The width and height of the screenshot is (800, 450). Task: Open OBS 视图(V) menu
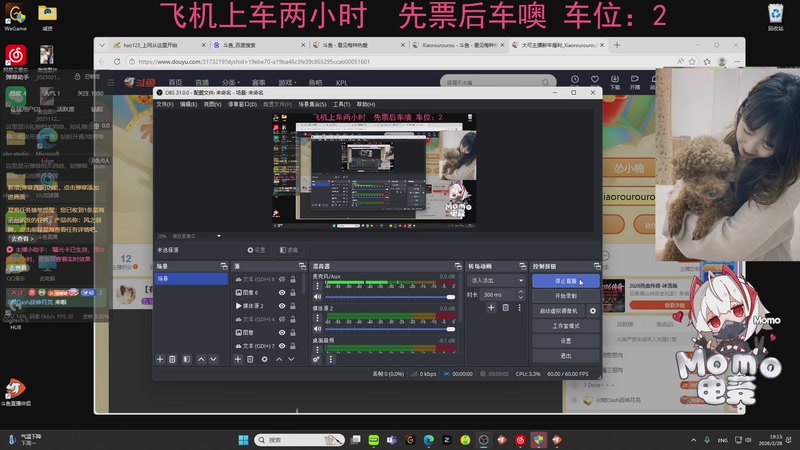click(212, 104)
